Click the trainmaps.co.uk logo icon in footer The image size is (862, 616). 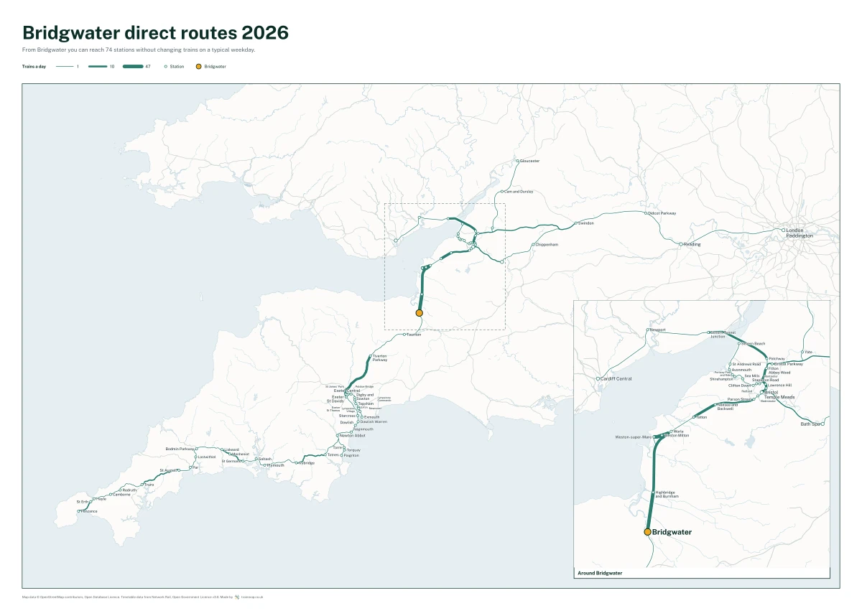click(x=237, y=597)
